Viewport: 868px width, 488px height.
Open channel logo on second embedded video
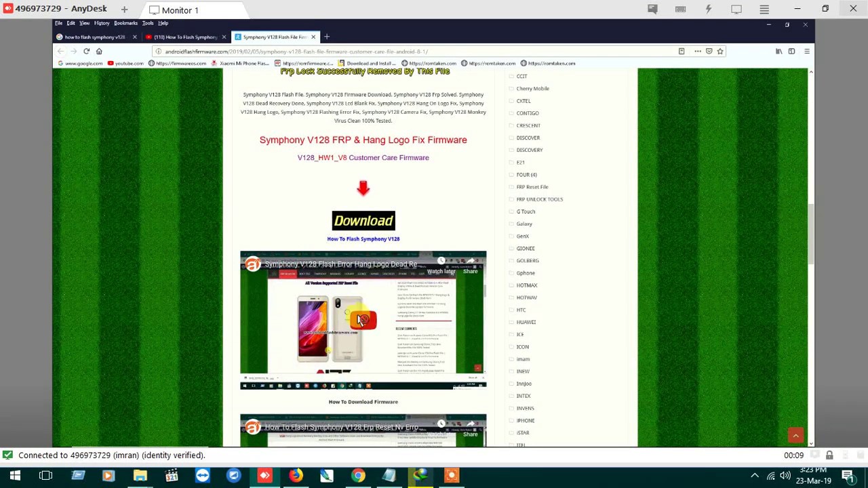[252, 427]
